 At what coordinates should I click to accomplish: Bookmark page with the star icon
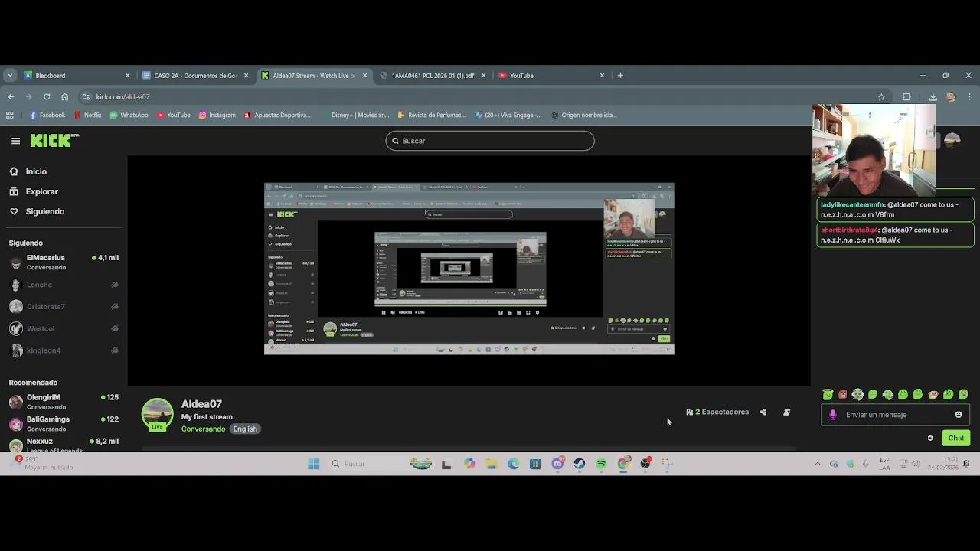click(x=881, y=96)
